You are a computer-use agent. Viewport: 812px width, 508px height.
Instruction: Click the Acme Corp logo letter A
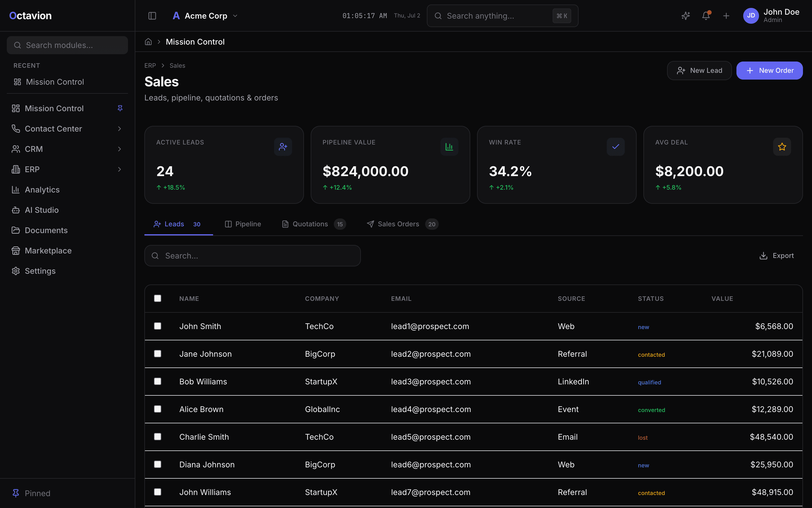tap(176, 16)
